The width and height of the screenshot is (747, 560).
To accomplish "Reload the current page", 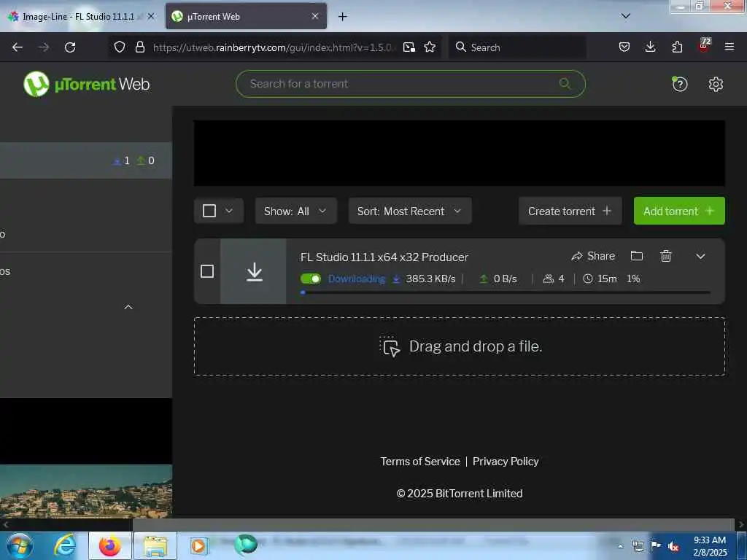I will pos(70,47).
